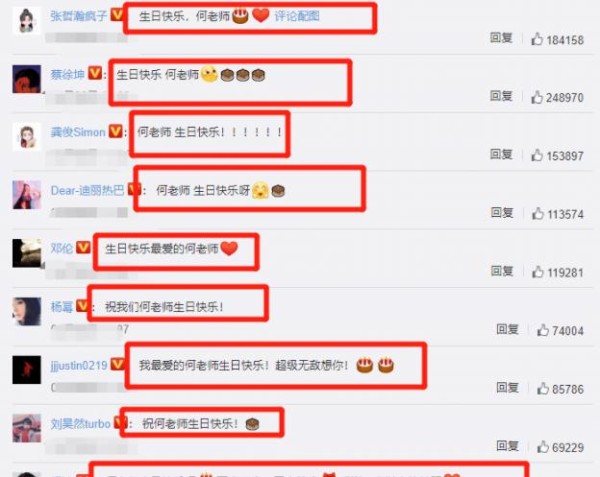Open the 评论配图 link
Image resolution: width=600 pixels, height=477 pixels.
click(297, 16)
